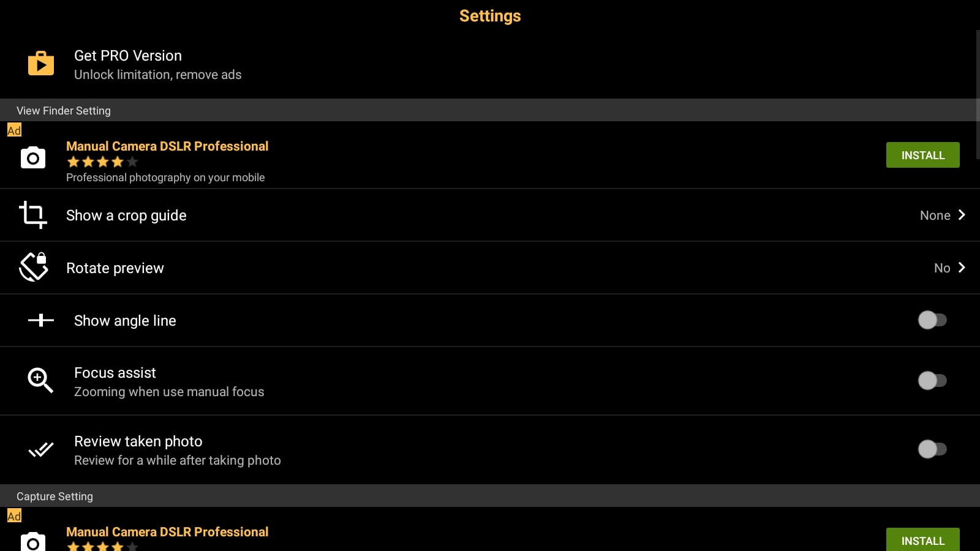Open Rotate preview chevron arrow
This screenshot has width=980, height=551.
(962, 268)
